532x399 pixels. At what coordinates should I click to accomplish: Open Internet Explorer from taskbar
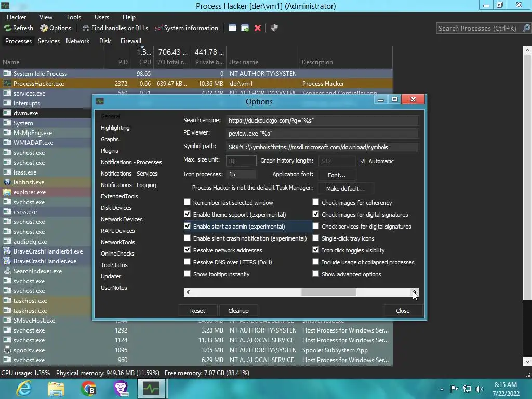point(24,389)
